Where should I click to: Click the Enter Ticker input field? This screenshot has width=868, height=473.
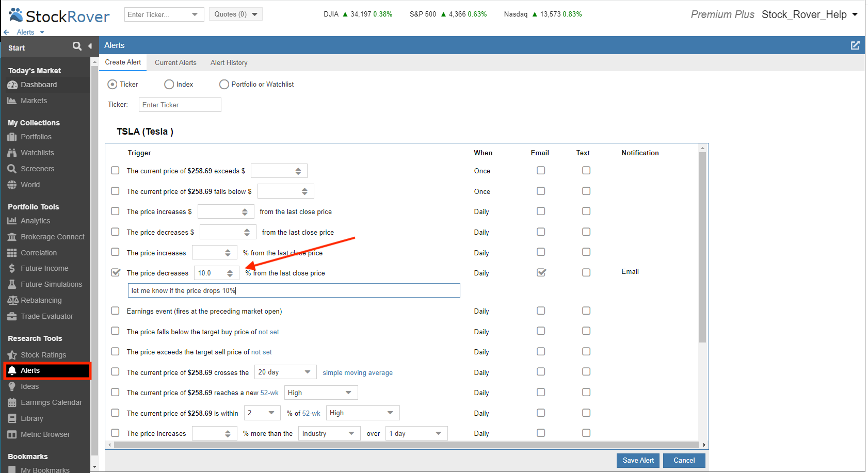(180, 105)
